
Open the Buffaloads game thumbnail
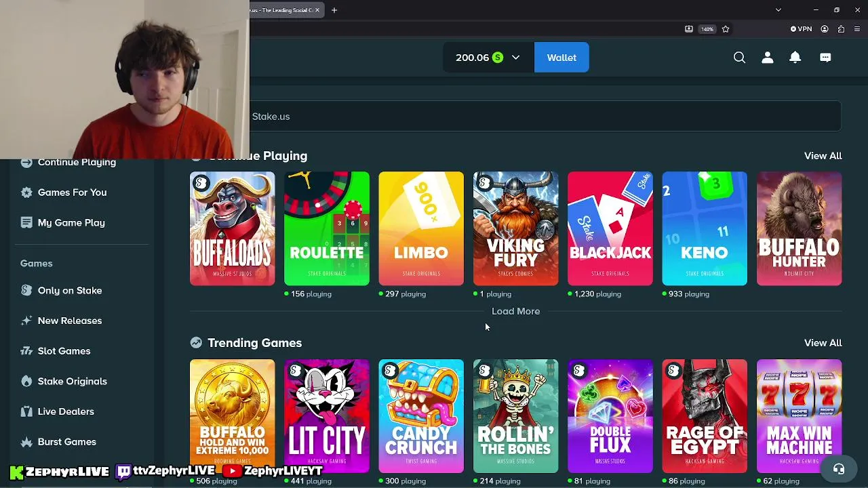point(233,228)
